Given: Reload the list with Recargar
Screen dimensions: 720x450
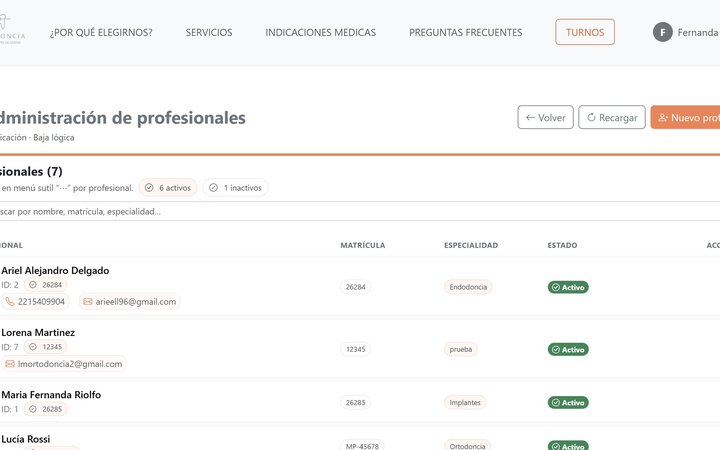Looking at the screenshot, I should pos(611,117).
